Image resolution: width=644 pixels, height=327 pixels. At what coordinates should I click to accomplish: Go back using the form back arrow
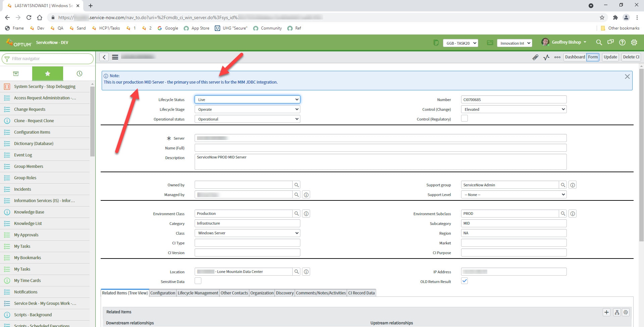[104, 57]
